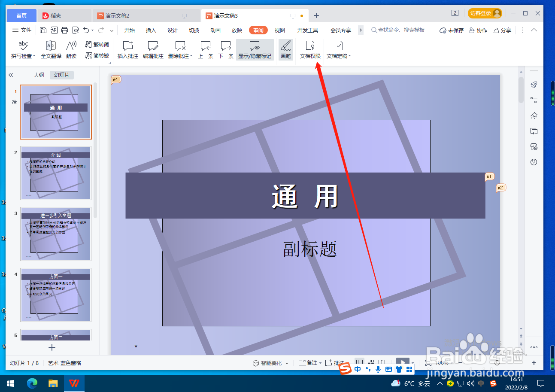Switch to the 动画 ribbon tab
This screenshot has width=555, height=392.
(215, 30)
